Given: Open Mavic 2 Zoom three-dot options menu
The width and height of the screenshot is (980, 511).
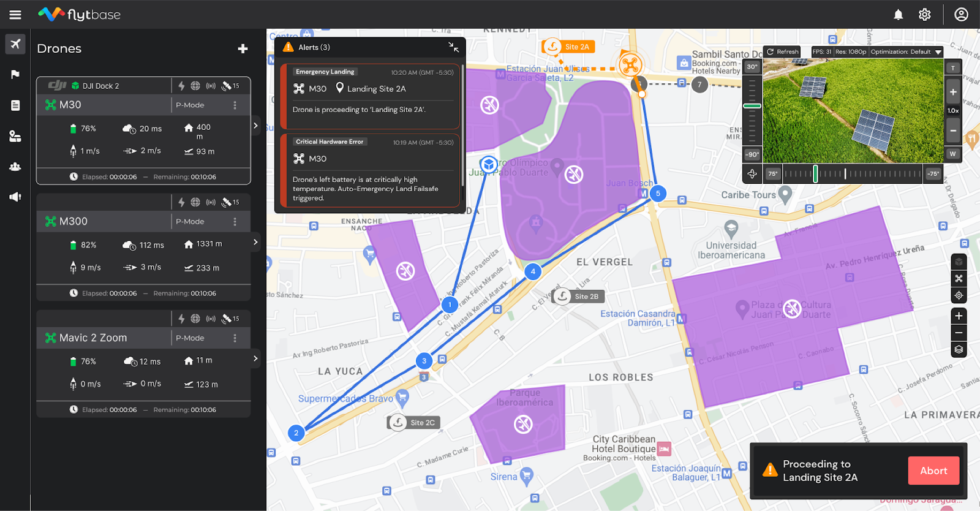Looking at the screenshot, I should pos(235,338).
